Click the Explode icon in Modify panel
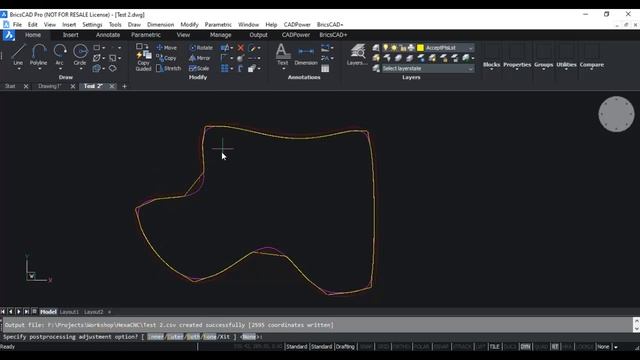The height and width of the screenshot is (360, 640). (x=240, y=58)
